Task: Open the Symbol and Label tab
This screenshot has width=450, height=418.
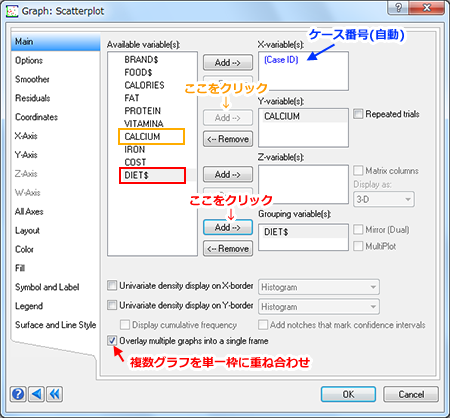Action: 47,287
